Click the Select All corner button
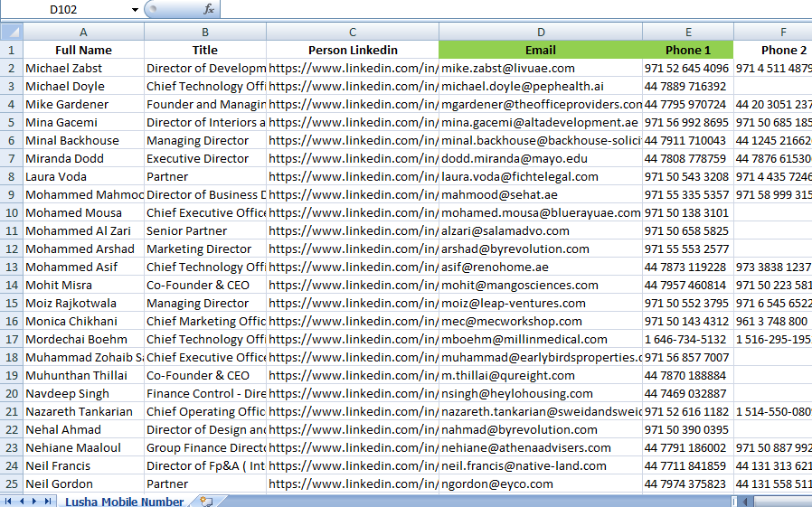Screen dimensions: 812x507 12,32
